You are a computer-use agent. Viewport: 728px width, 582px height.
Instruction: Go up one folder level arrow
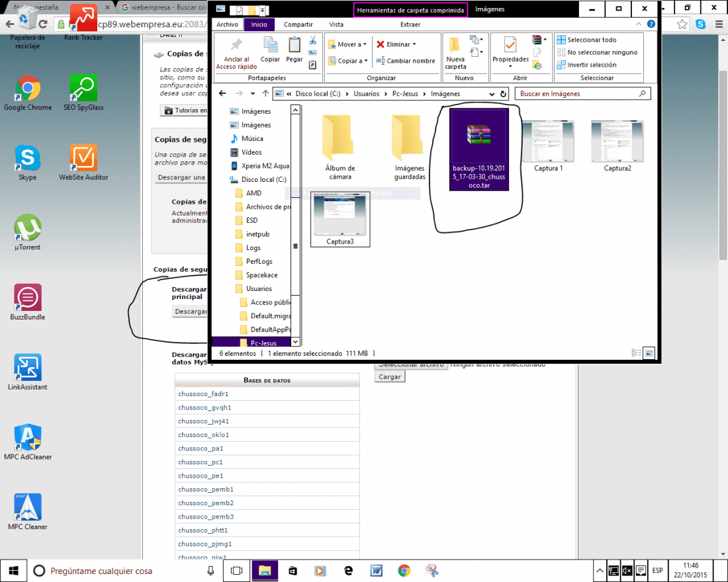[x=265, y=94]
